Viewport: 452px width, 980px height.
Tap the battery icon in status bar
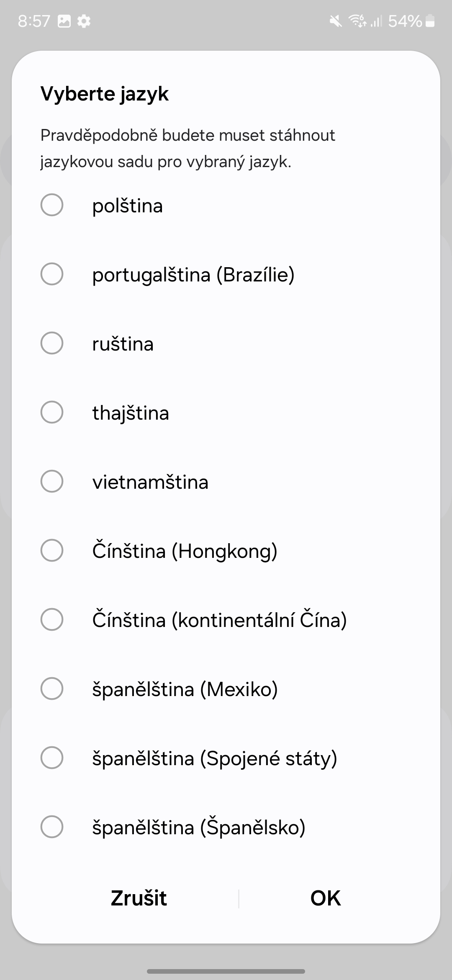click(x=430, y=21)
